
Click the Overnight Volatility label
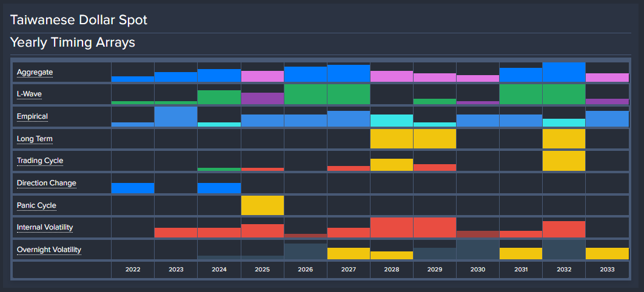click(49, 250)
